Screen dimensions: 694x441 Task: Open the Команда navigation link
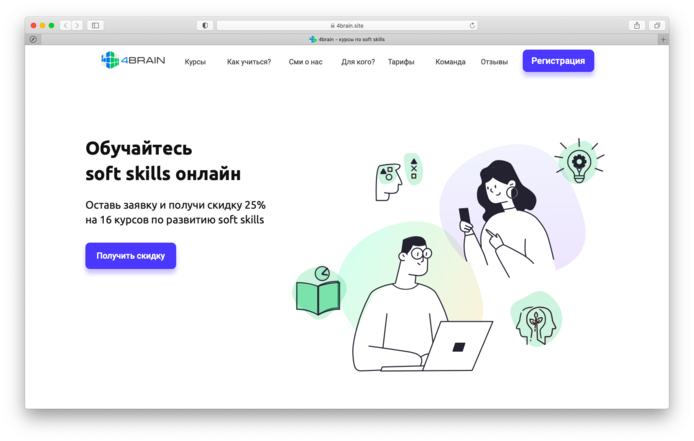tap(450, 62)
